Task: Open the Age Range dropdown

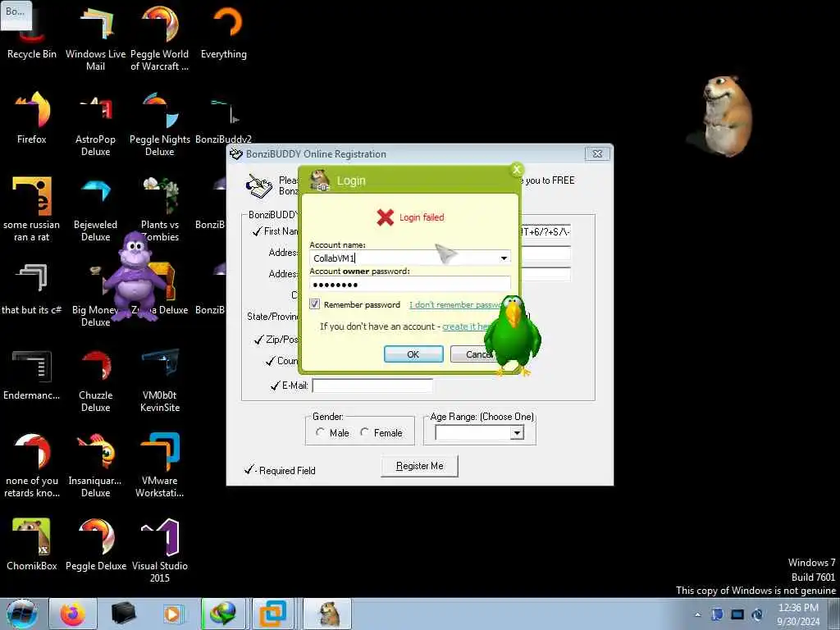Action: click(x=517, y=432)
